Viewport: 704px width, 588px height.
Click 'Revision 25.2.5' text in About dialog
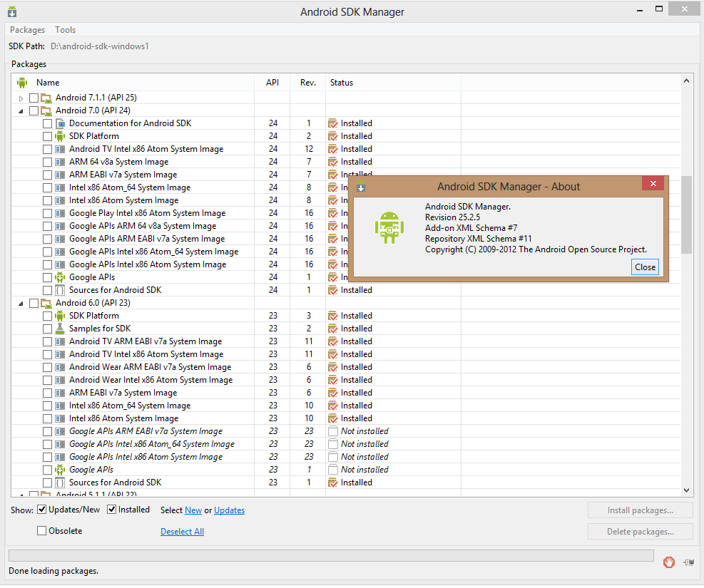452,217
